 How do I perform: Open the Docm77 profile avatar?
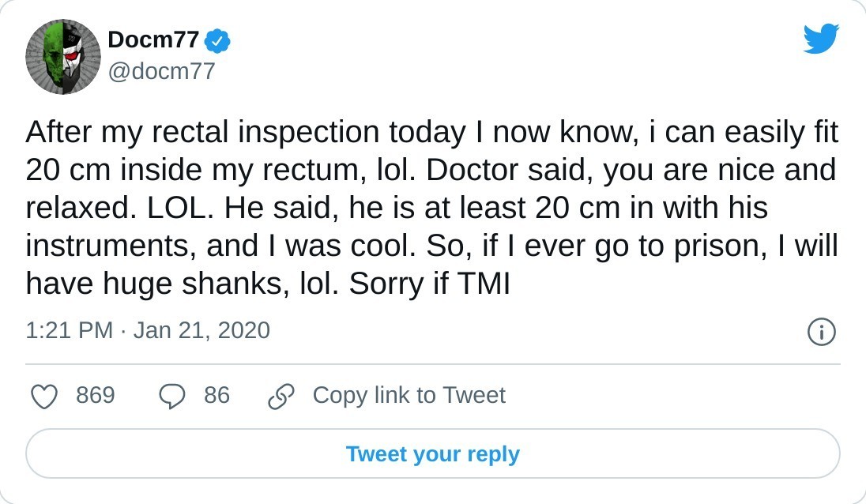click(x=63, y=57)
